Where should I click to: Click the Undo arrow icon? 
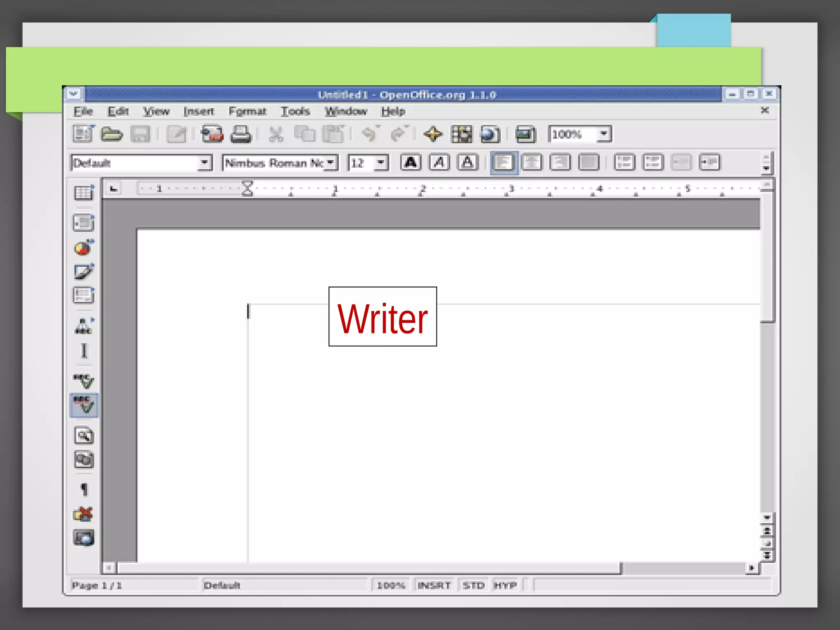point(371,134)
